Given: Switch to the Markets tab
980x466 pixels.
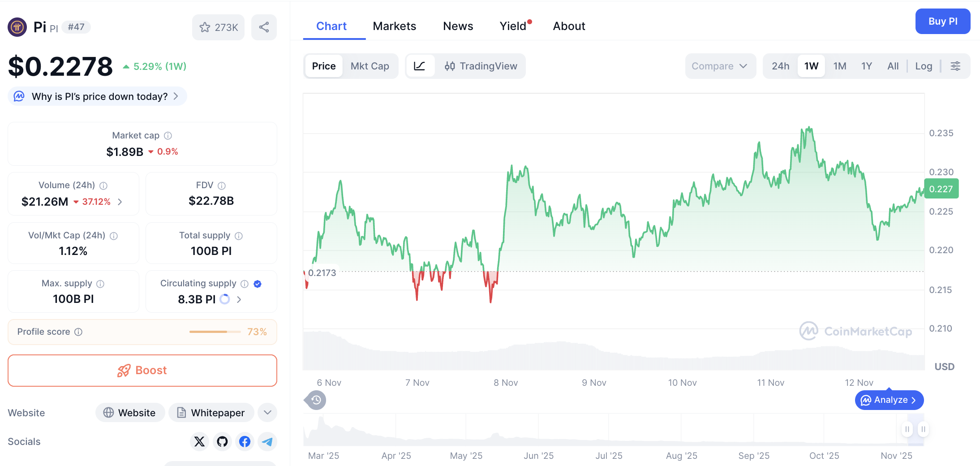Looking at the screenshot, I should tap(394, 26).
